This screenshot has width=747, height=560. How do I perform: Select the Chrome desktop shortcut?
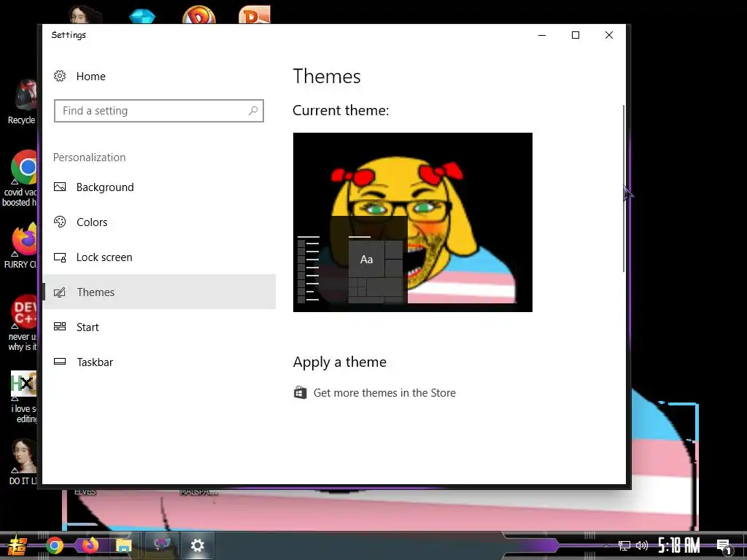click(20, 178)
